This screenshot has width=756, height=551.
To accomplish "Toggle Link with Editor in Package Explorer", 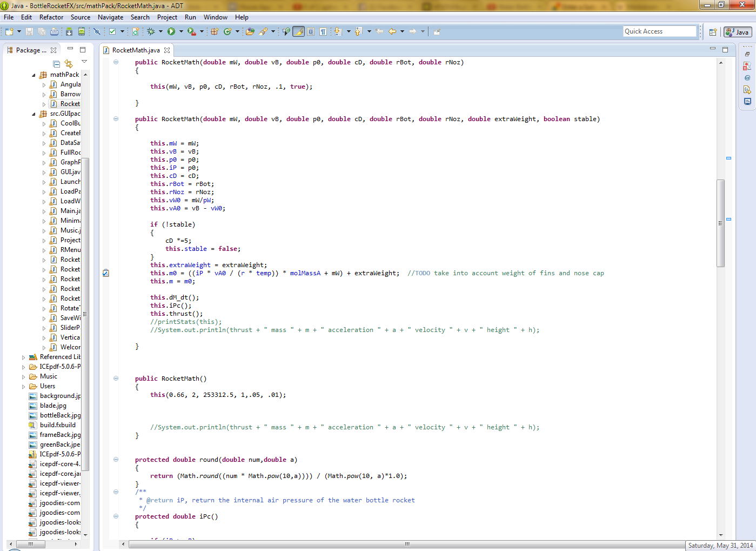I will (68, 64).
